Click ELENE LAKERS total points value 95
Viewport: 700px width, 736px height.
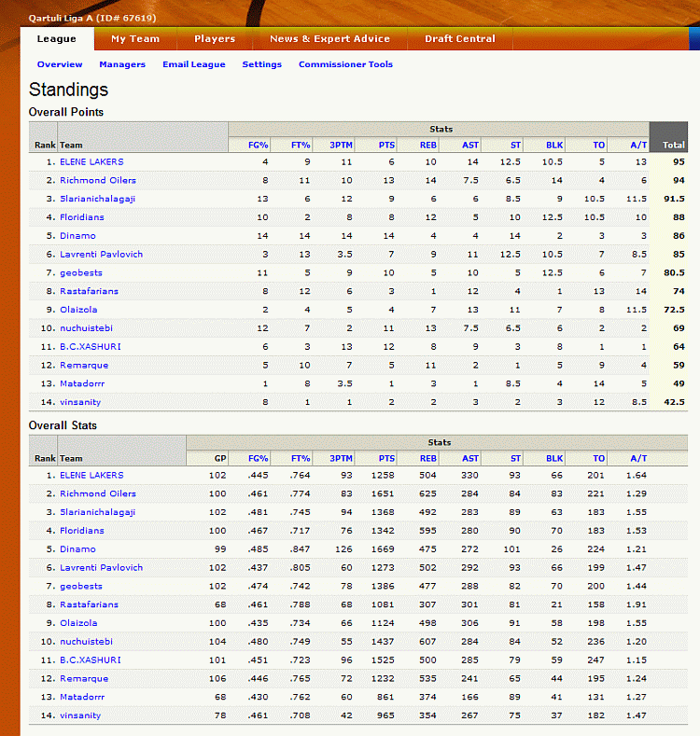click(679, 162)
